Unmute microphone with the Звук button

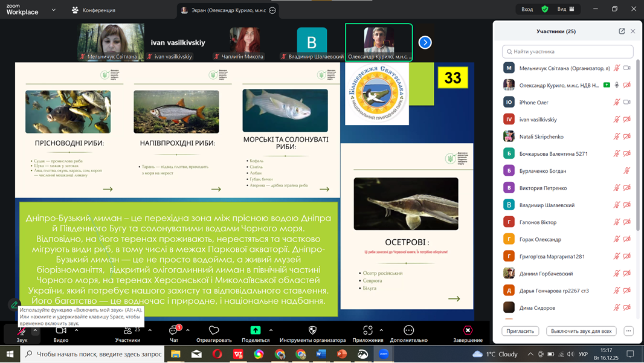click(x=22, y=331)
